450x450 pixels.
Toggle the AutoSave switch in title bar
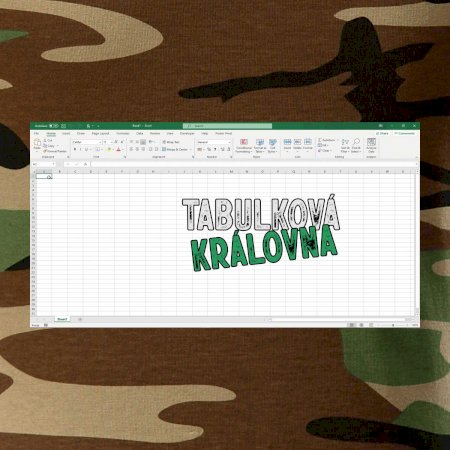[x=54, y=126]
